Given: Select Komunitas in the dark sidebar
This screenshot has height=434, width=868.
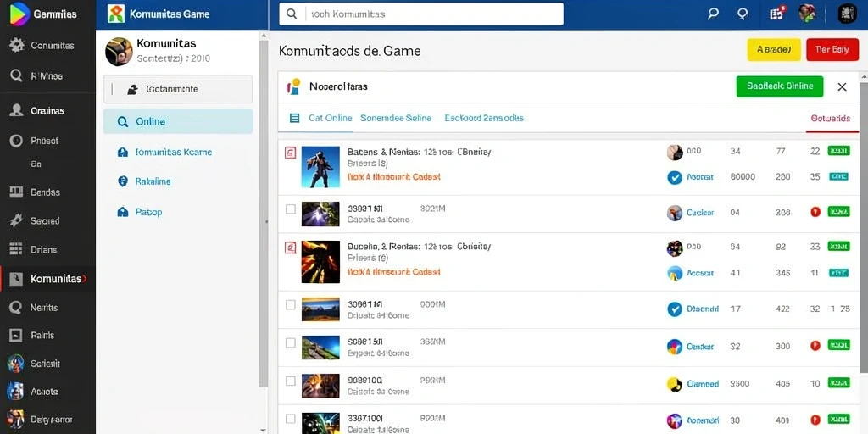Looking at the screenshot, I should click(x=47, y=278).
